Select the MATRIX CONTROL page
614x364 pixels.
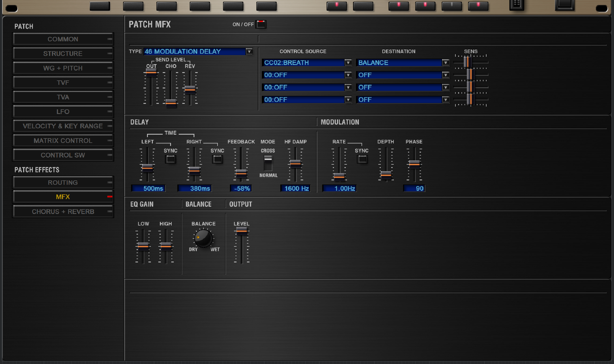click(63, 140)
